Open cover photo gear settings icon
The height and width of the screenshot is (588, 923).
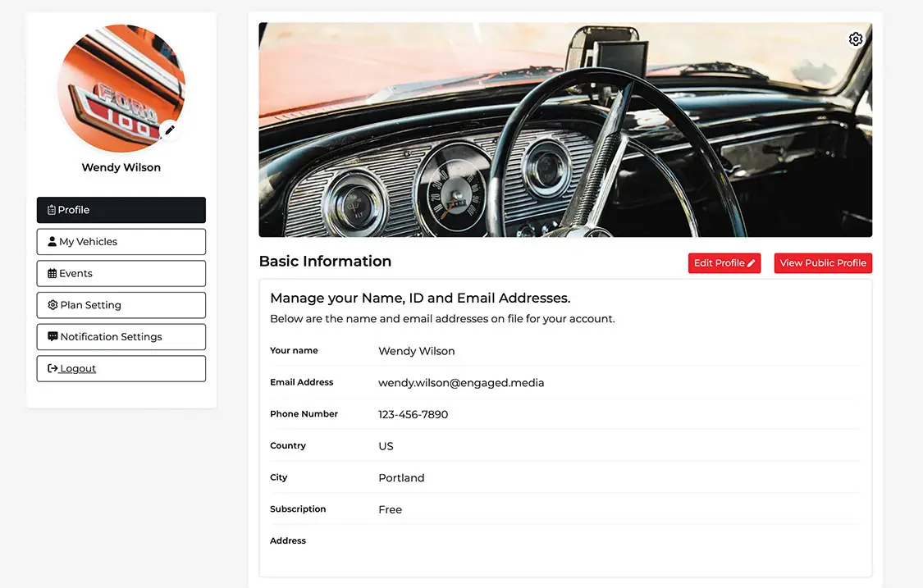856,39
